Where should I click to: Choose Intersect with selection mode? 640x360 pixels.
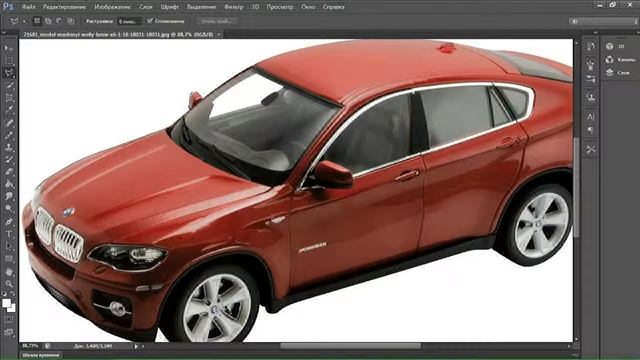pos(71,21)
